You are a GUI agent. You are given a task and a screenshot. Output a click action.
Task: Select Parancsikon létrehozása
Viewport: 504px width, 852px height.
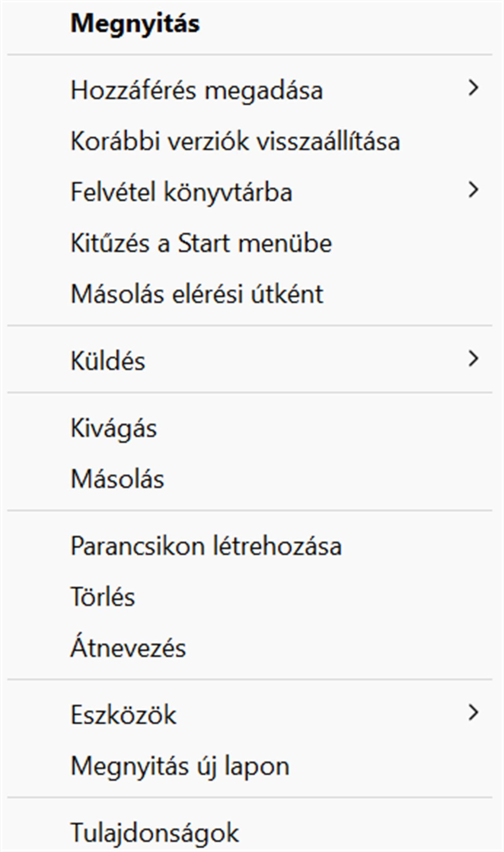click(206, 546)
